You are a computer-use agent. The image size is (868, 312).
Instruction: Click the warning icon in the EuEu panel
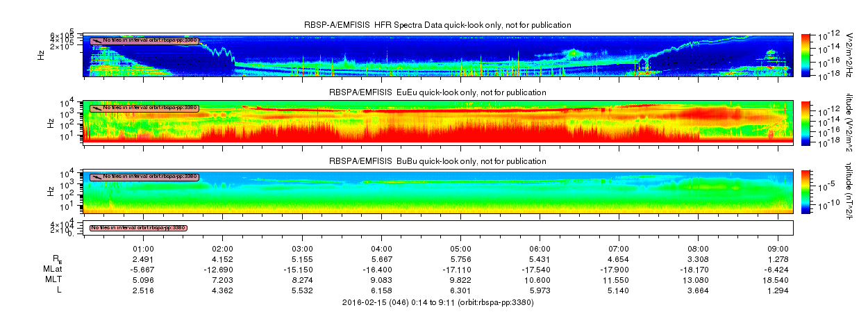coord(97,108)
